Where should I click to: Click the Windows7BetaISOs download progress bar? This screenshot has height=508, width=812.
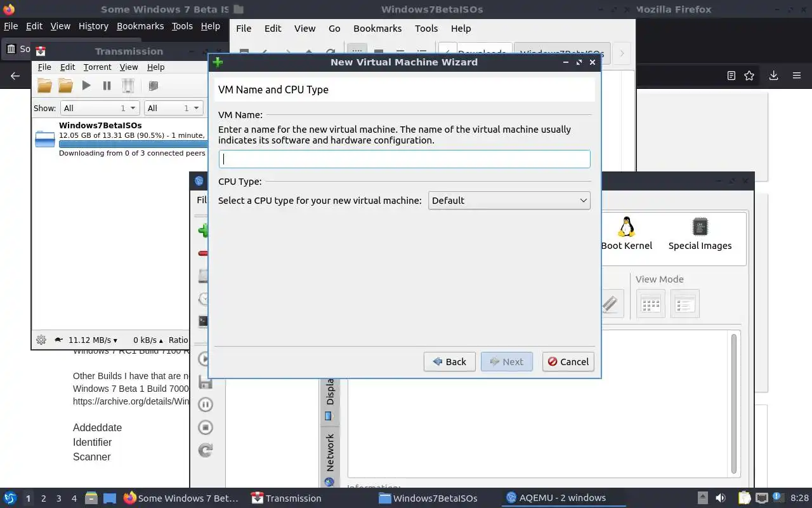tap(133, 144)
